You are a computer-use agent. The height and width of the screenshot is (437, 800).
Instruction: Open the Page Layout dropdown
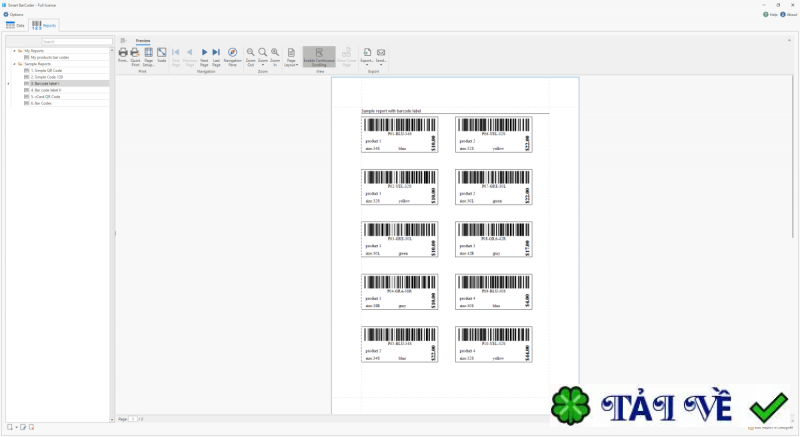tap(291, 57)
